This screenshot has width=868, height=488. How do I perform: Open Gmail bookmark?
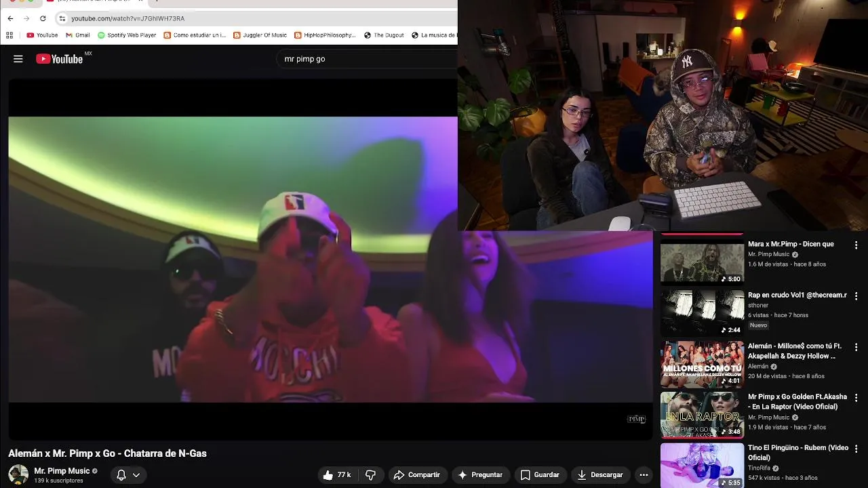click(x=78, y=35)
